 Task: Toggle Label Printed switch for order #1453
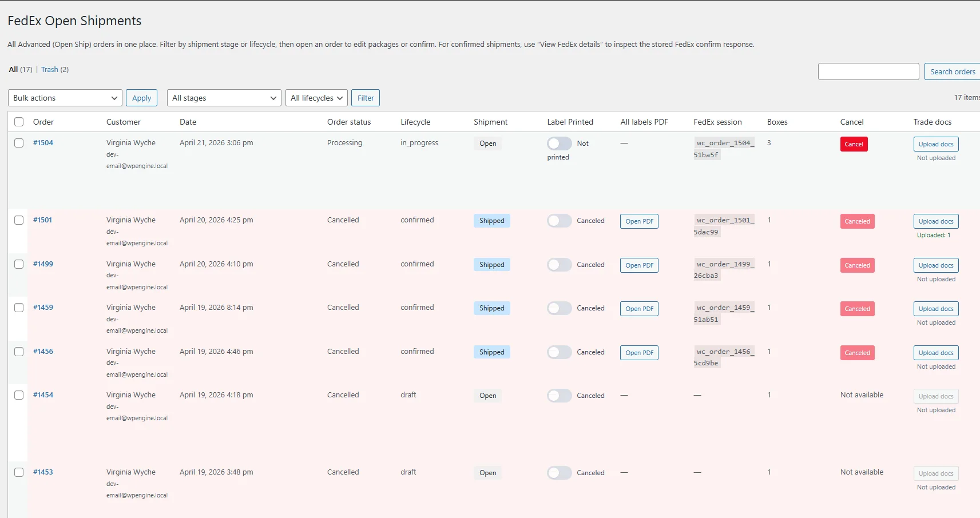pos(559,473)
